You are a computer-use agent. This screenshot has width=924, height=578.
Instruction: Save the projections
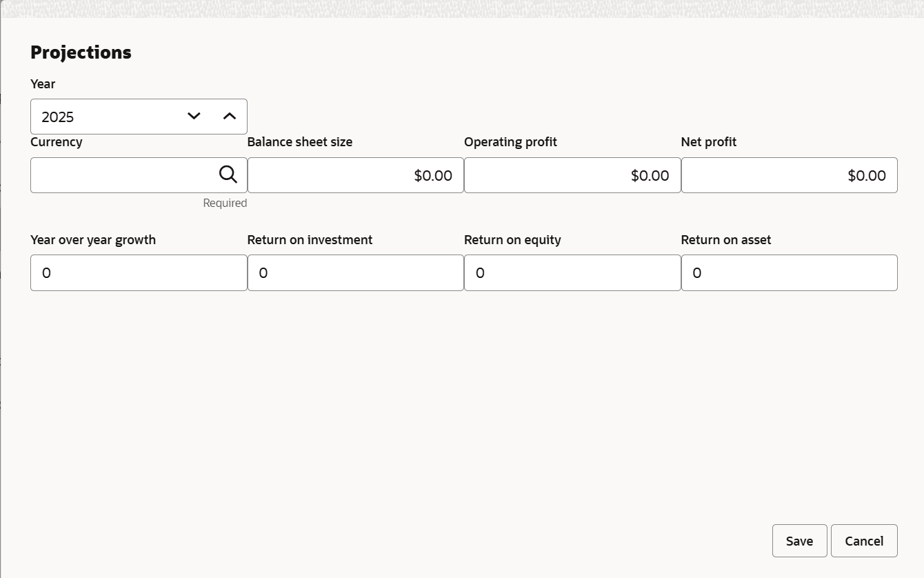coord(799,541)
